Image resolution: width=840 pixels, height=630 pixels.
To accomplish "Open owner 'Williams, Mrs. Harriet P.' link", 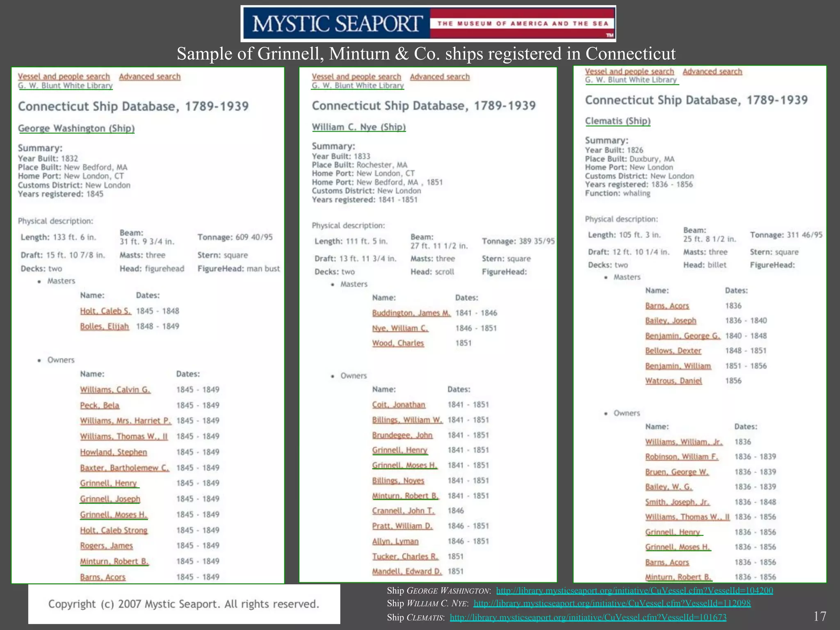I will point(126,421).
